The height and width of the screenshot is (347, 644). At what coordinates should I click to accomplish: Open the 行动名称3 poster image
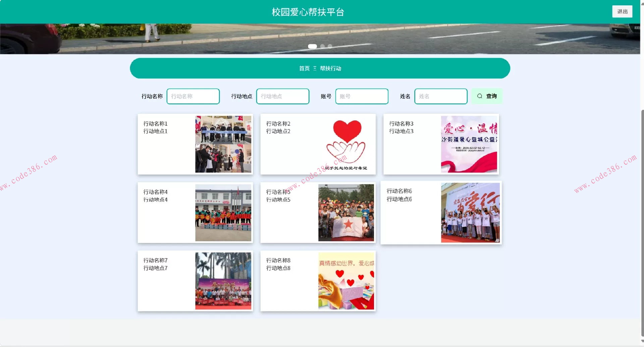click(x=469, y=144)
